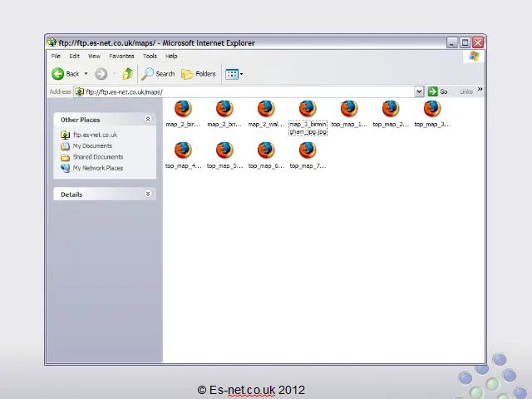Open the top_map_4... file icon
Screen dimensions: 532x399
(183, 150)
